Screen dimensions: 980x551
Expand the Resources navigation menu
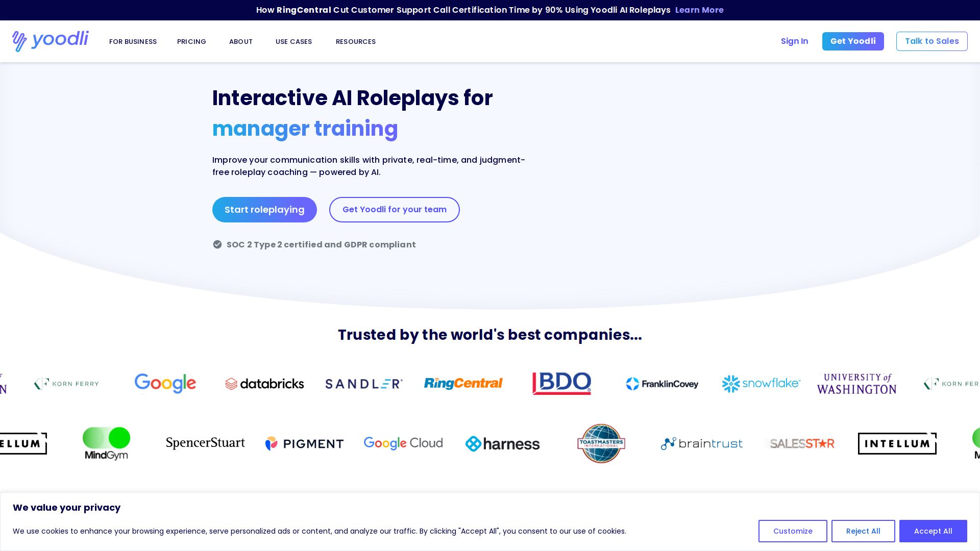[355, 42]
